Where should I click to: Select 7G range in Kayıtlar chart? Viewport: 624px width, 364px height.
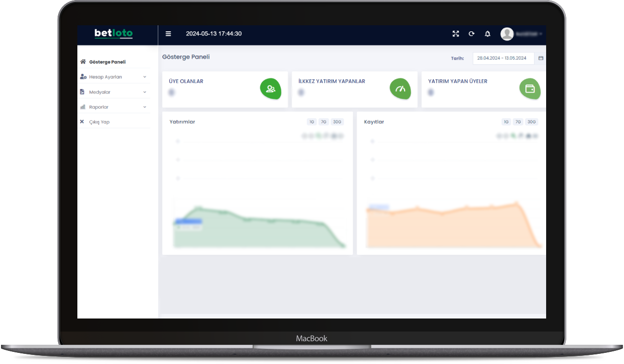(x=518, y=122)
